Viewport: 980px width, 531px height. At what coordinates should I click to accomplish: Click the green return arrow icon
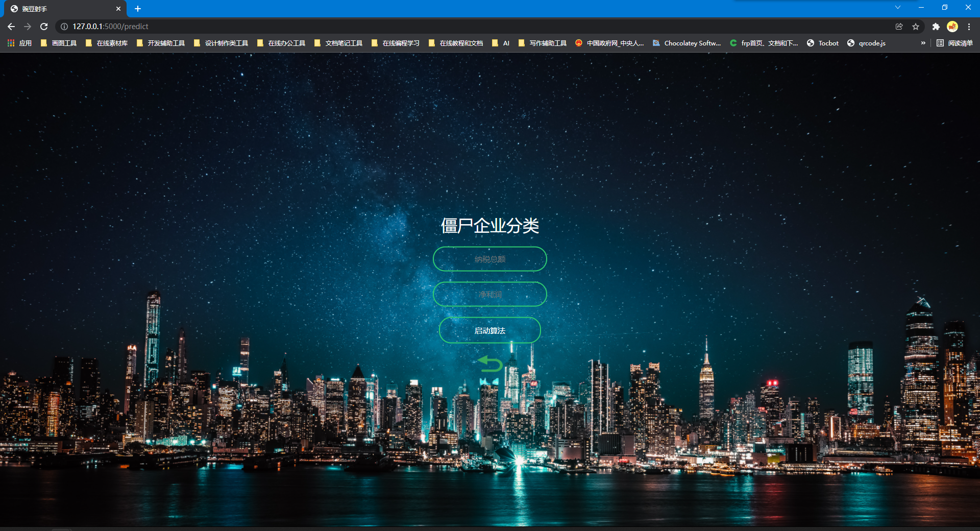491,364
